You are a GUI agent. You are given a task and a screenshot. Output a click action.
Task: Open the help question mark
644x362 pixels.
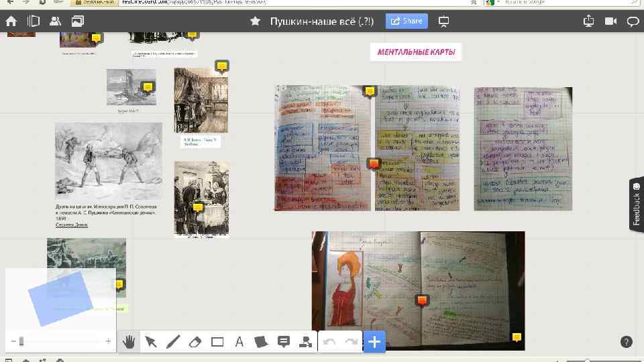coord(627,341)
